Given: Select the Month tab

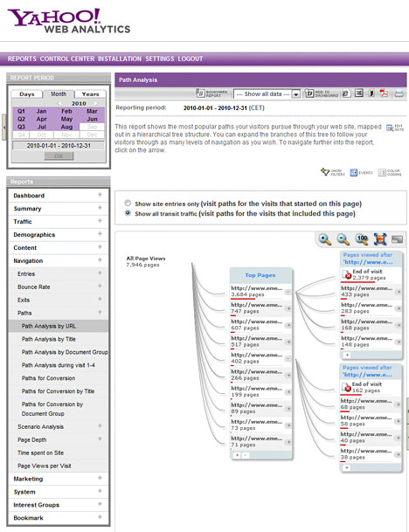Looking at the screenshot, I should click(59, 94).
